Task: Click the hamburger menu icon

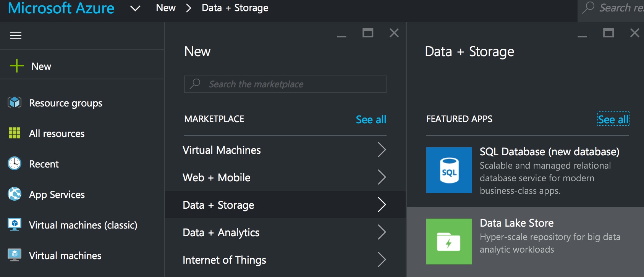Action: point(16,35)
